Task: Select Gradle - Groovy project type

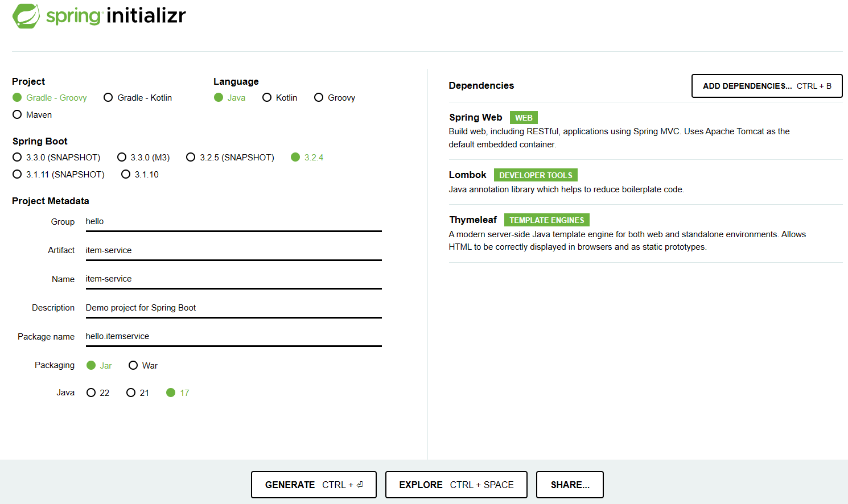Action: point(50,98)
